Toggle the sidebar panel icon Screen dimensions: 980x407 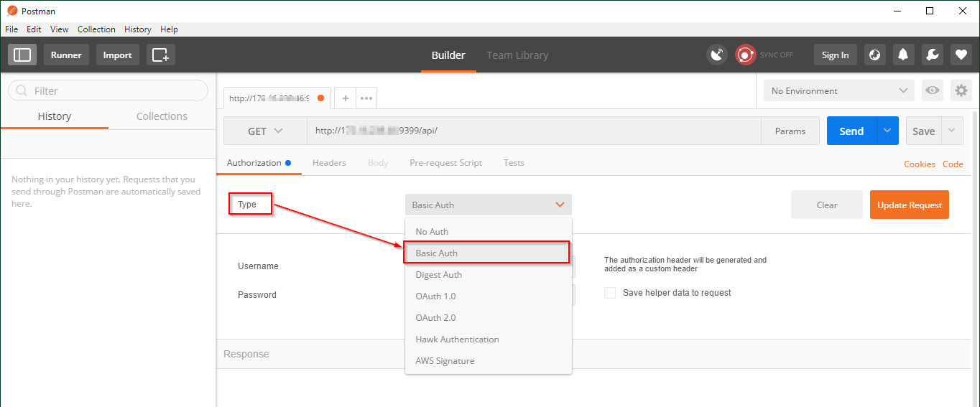(x=22, y=55)
